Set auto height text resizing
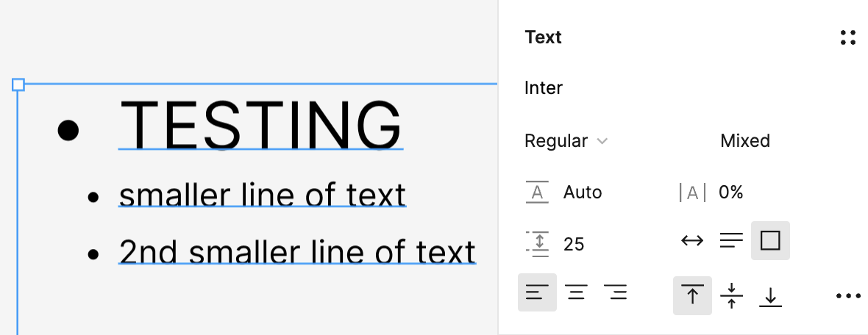Image resolution: width=868 pixels, height=335 pixels. [x=731, y=240]
